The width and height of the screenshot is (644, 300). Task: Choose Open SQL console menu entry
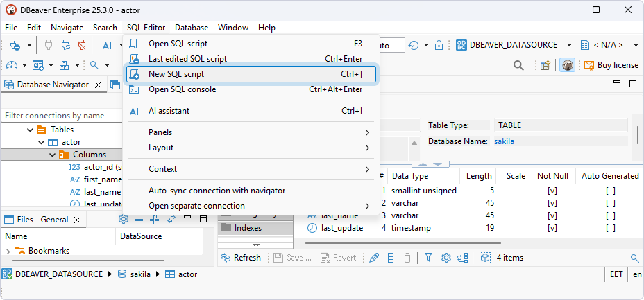251,89
